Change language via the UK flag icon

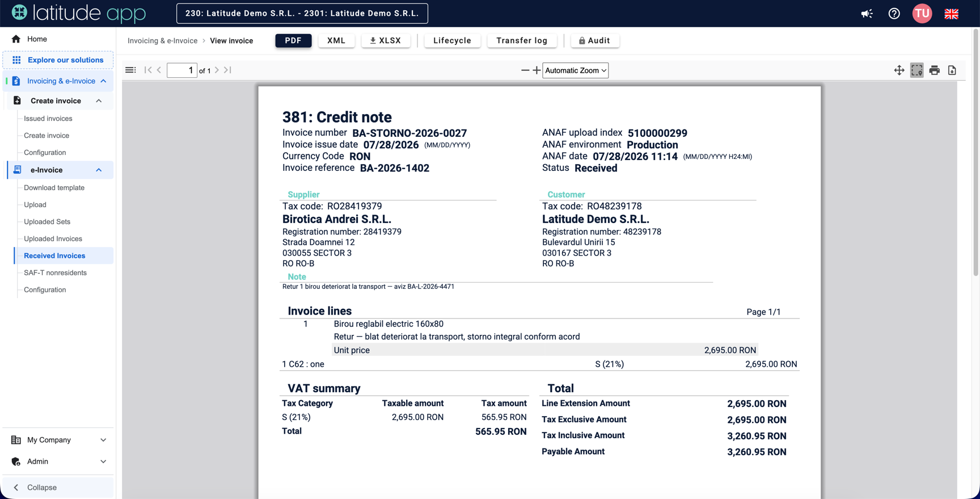[951, 14]
